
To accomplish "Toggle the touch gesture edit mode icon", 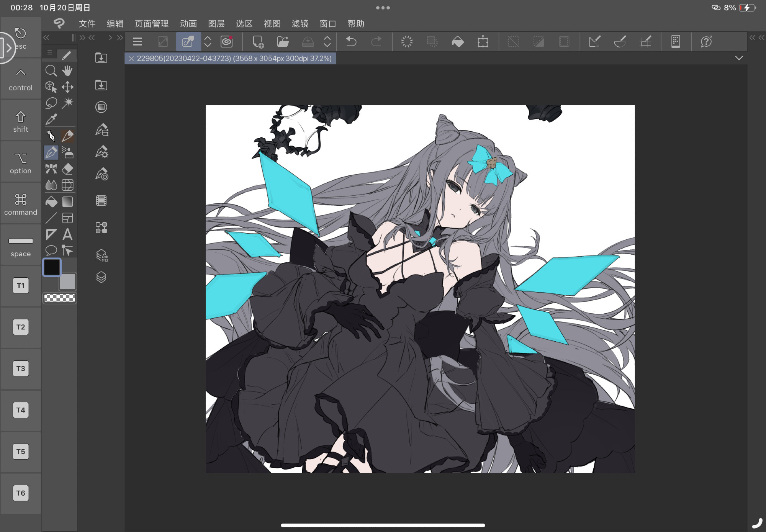I will click(188, 41).
